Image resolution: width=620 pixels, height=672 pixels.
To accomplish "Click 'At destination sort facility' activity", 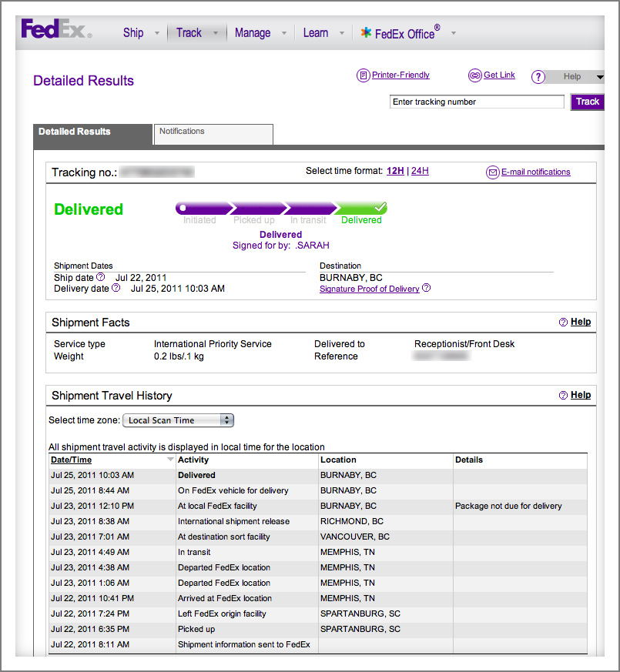I will [x=224, y=537].
